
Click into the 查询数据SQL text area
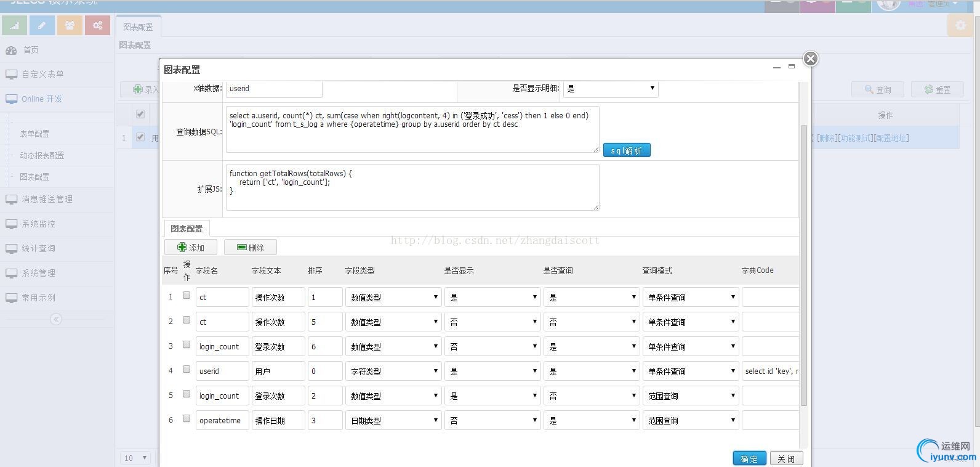(412, 129)
